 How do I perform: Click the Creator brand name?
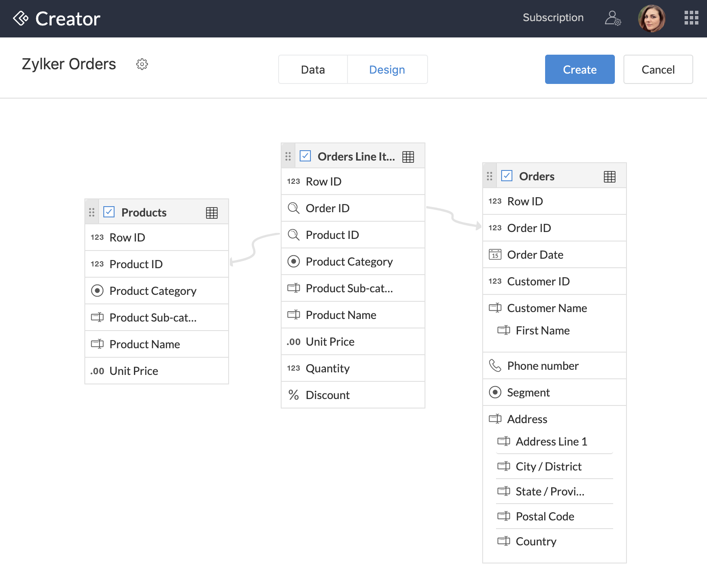click(68, 19)
